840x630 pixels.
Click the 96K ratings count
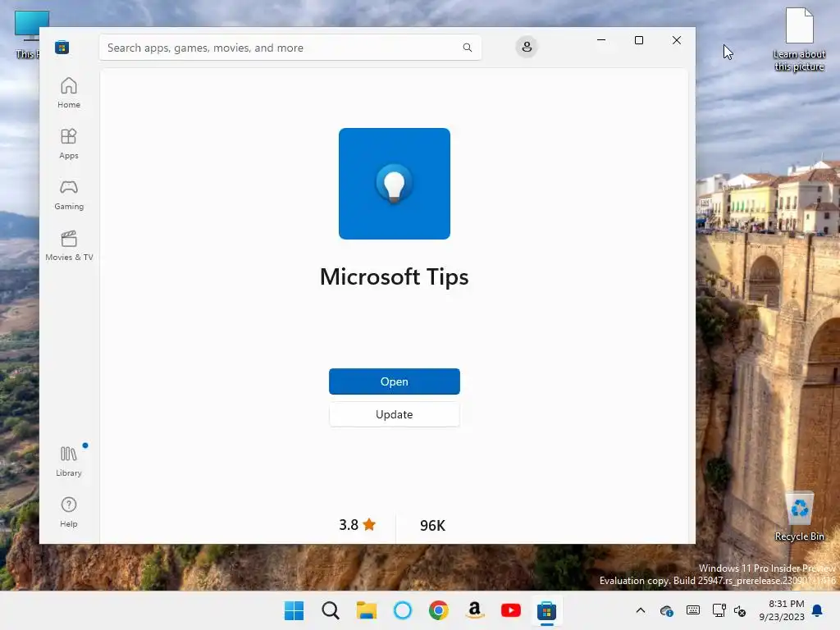pyautogui.click(x=432, y=526)
